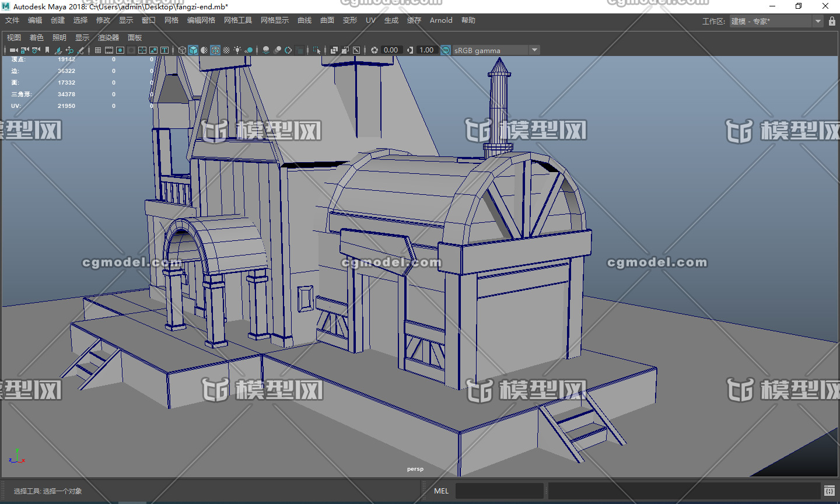Toggle the color management ON button

click(446, 50)
